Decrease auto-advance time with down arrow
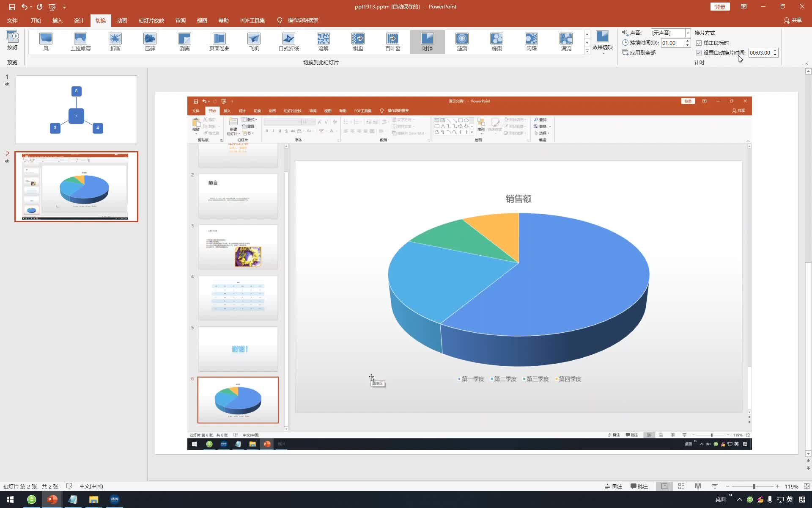812x508 pixels. pyautogui.click(x=775, y=55)
